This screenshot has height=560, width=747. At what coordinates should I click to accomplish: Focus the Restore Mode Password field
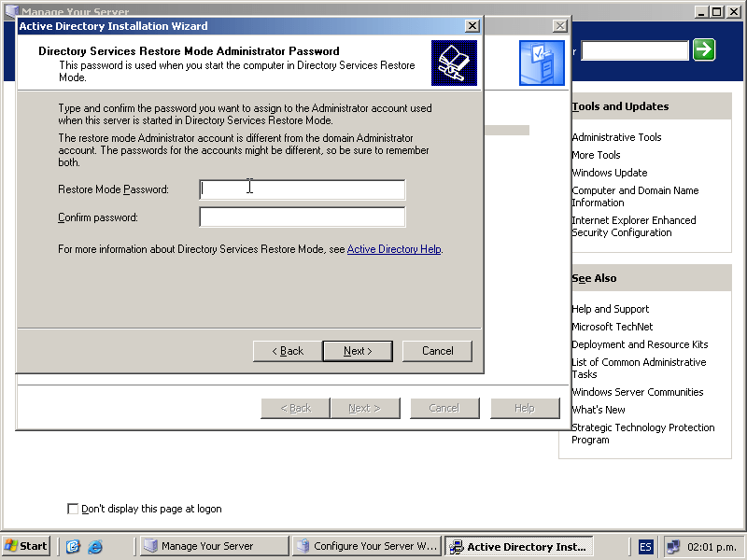pyautogui.click(x=302, y=190)
